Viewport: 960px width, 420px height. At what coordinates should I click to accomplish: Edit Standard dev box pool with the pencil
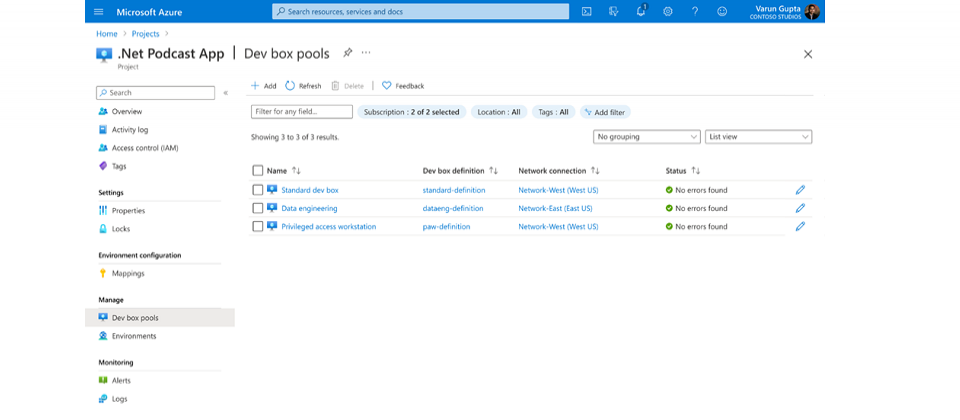click(800, 190)
